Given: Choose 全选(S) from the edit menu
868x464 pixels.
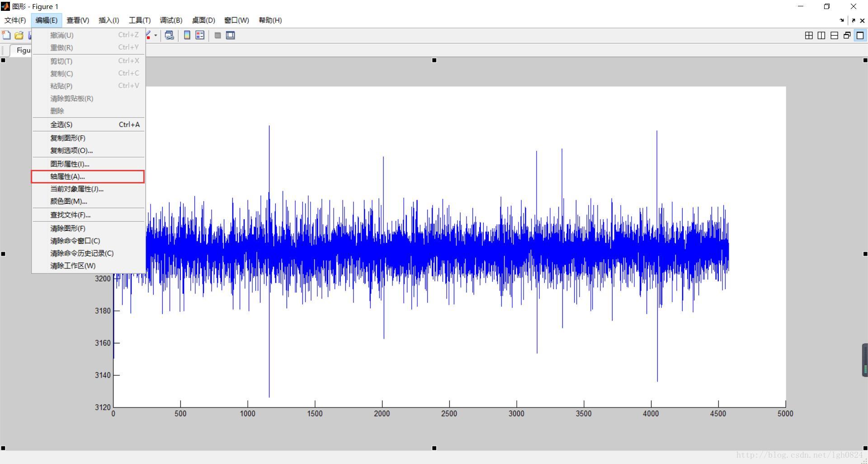Looking at the screenshot, I should click(x=88, y=125).
